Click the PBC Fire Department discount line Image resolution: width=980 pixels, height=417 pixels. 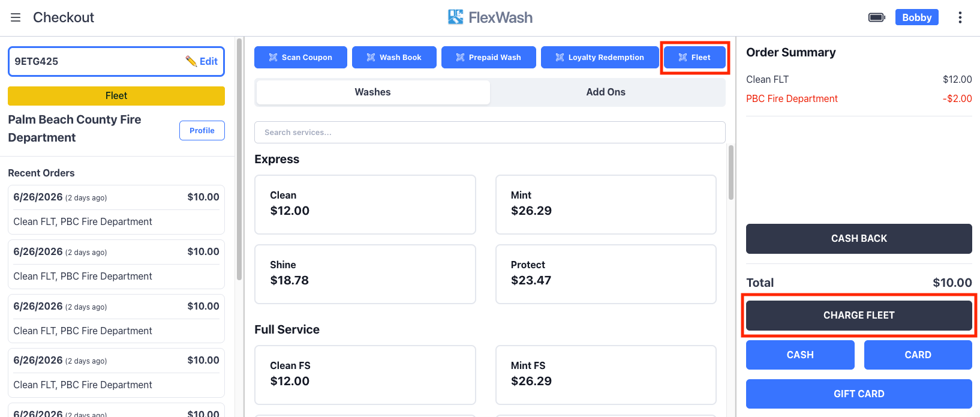[859, 98]
